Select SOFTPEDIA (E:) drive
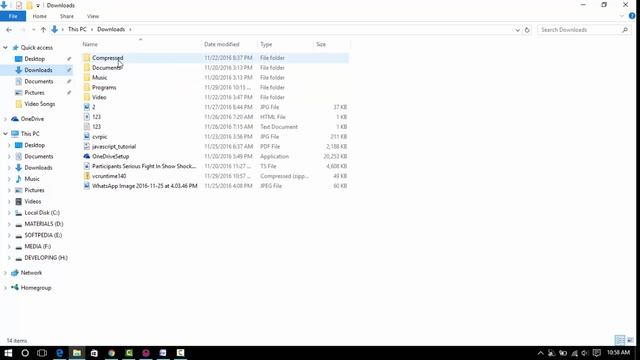The image size is (640, 360). 43,236
